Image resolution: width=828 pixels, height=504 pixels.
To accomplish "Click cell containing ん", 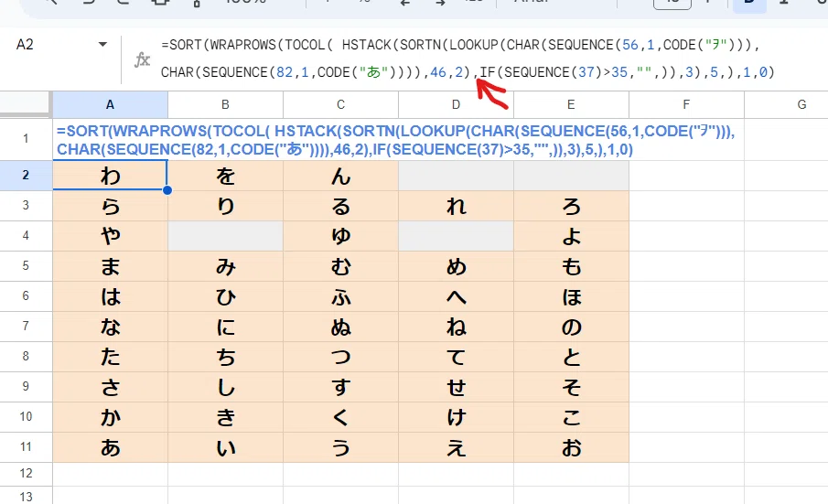I will pyautogui.click(x=340, y=176).
